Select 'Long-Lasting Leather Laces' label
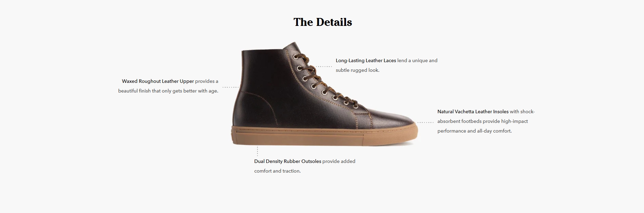Screen dimensions: 644x213 [x=366, y=60]
